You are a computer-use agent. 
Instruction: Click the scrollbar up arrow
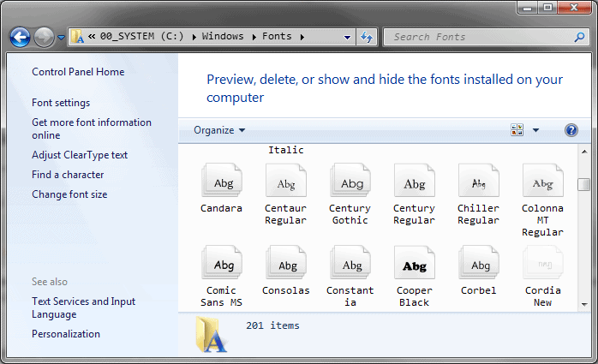pyautogui.click(x=584, y=152)
